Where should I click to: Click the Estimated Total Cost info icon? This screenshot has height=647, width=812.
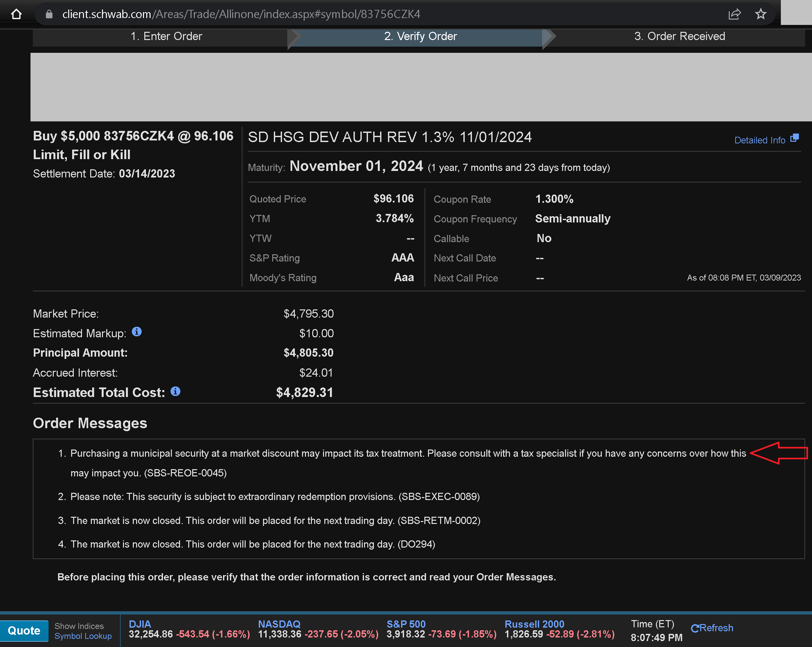tap(175, 391)
